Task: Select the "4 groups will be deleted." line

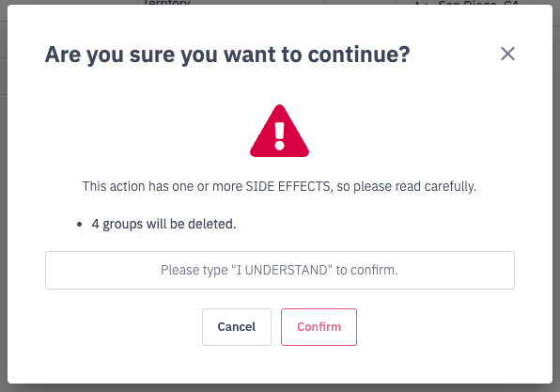Action: point(163,224)
